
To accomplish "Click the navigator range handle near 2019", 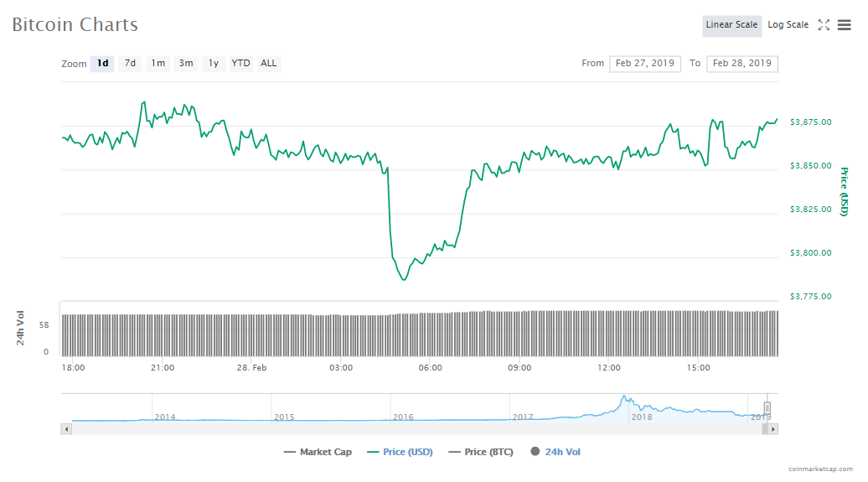I will point(767,408).
